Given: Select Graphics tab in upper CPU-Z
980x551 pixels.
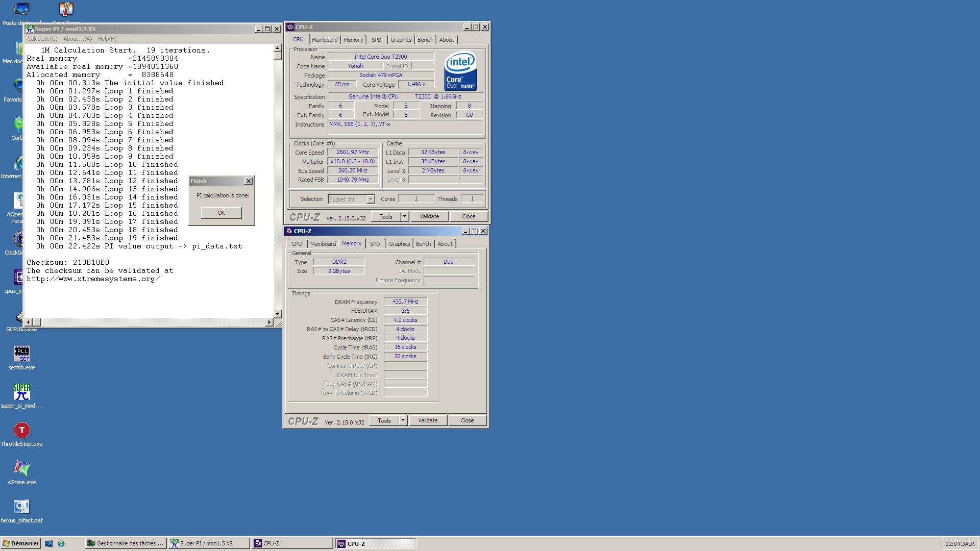Looking at the screenshot, I should tap(401, 40).
